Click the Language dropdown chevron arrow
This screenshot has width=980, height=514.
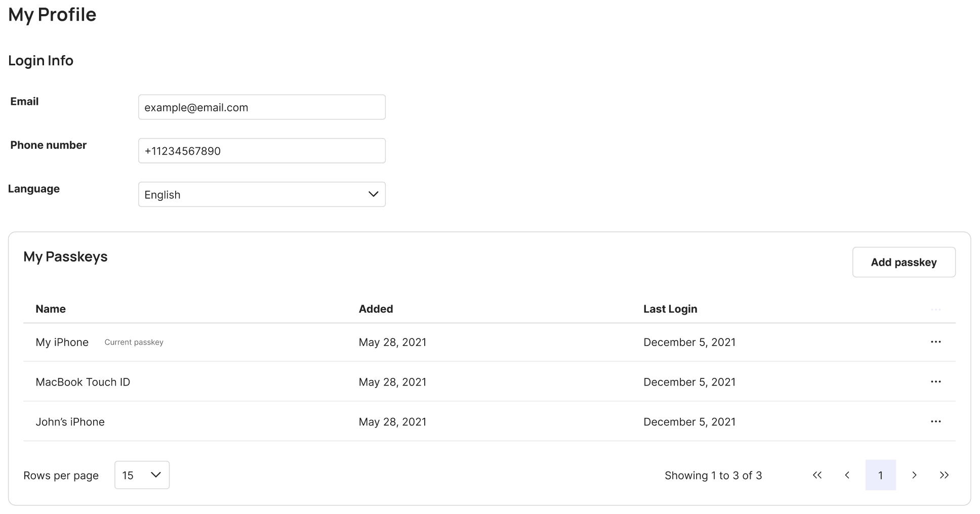(x=374, y=194)
